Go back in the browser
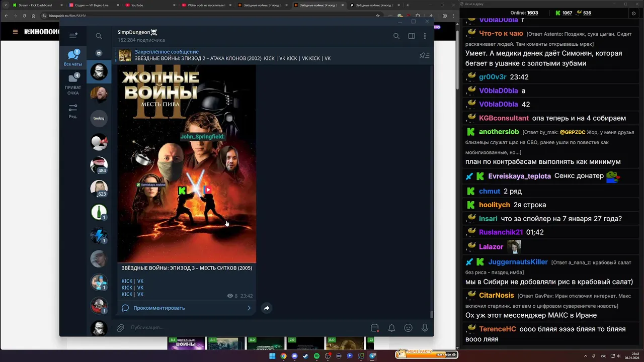The width and height of the screenshot is (644, 362). coord(7,16)
